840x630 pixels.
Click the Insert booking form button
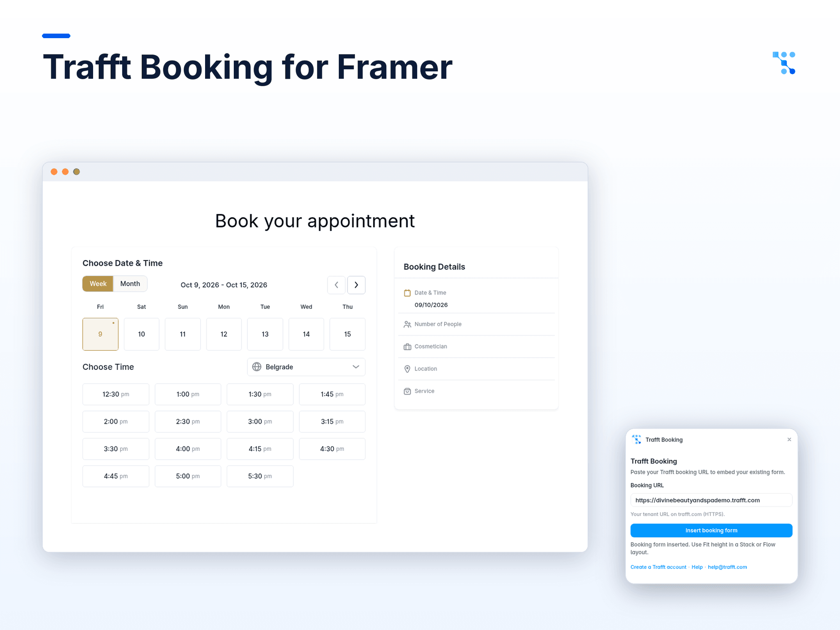click(711, 530)
